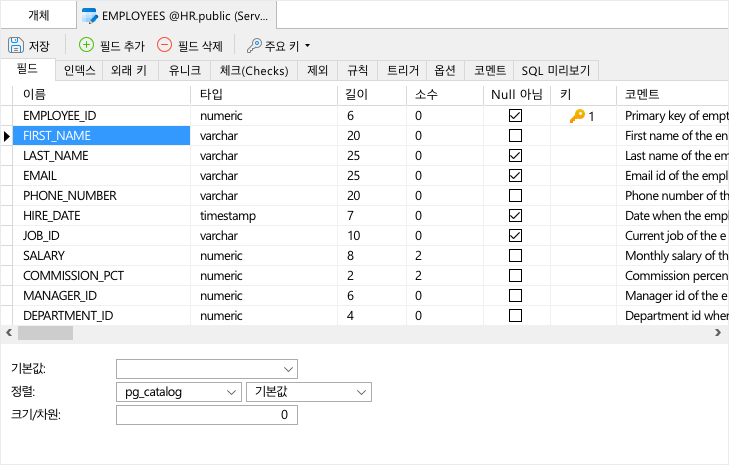Viewport: 729px width, 465px height.
Task: Click the Save (저장) disk icon
Action: coord(16,45)
